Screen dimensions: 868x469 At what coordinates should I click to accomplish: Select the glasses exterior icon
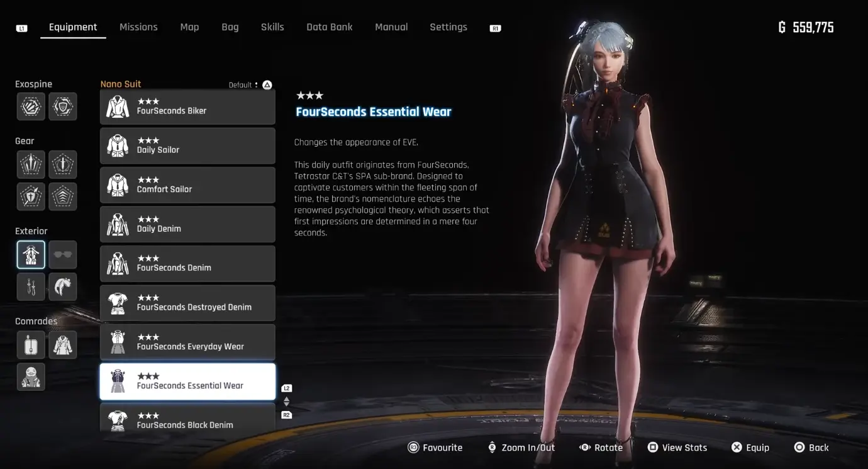point(63,254)
